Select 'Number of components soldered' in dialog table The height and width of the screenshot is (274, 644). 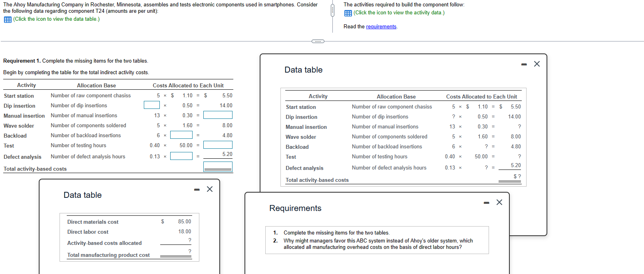390,136
